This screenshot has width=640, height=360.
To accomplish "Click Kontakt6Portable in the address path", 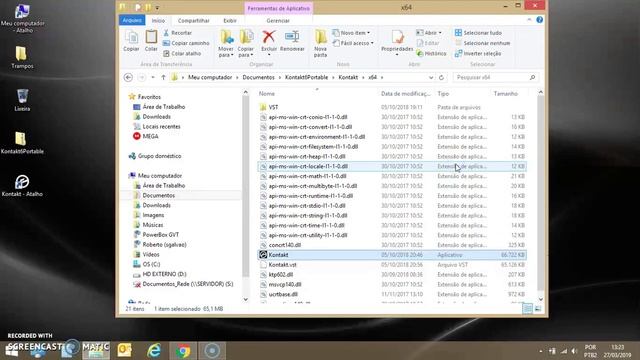I will tap(307, 77).
